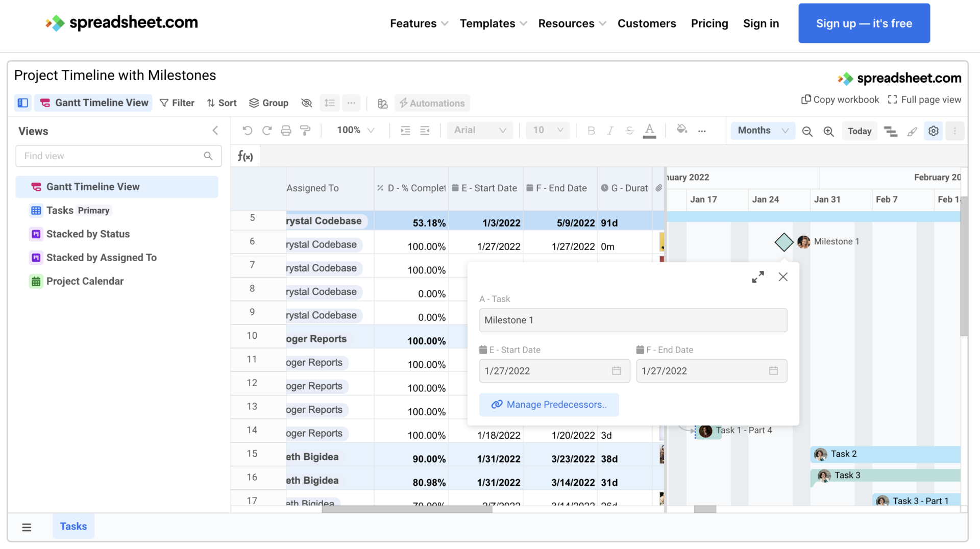The height and width of the screenshot is (549, 980).
Task: Click the show dependencies Gantt icon
Action: [x=891, y=131]
